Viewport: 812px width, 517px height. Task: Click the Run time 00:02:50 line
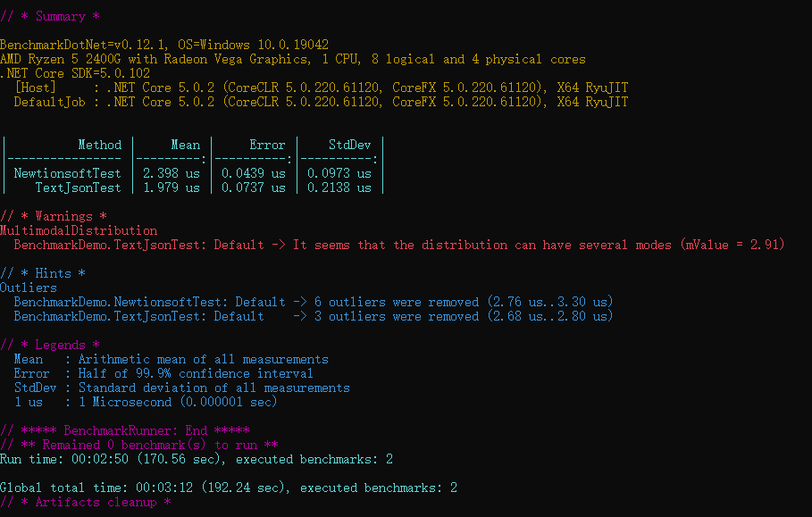[197, 459]
